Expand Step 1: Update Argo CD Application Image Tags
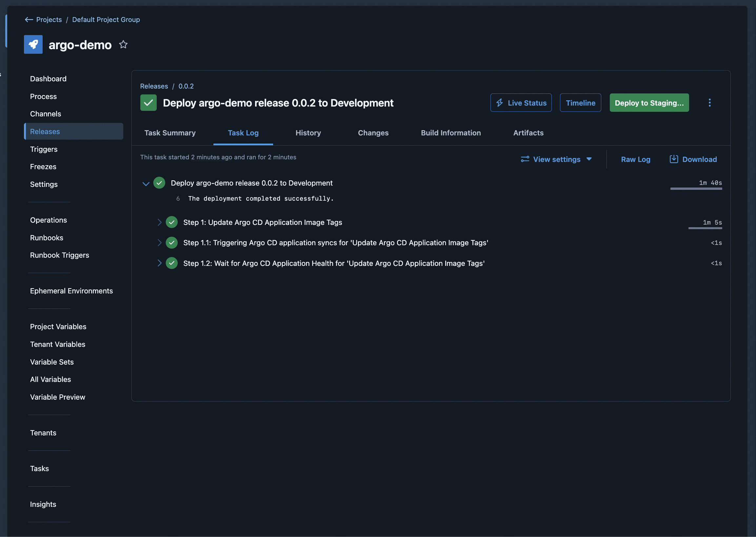This screenshot has width=756, height=537. coord(159,222)
